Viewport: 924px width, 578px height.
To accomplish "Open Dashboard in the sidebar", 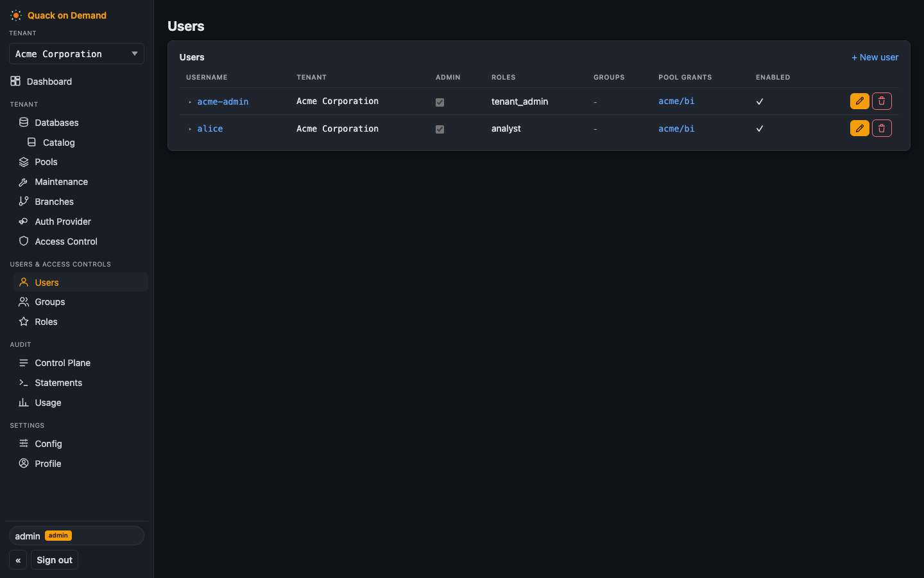I will point(76,81).
